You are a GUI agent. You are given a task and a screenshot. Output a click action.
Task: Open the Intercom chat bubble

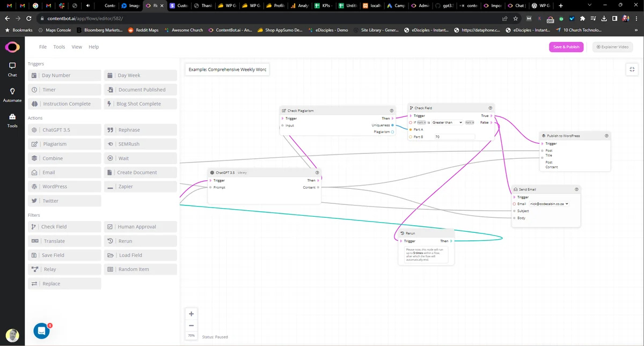pyautogui.click(x=42, y=331)
